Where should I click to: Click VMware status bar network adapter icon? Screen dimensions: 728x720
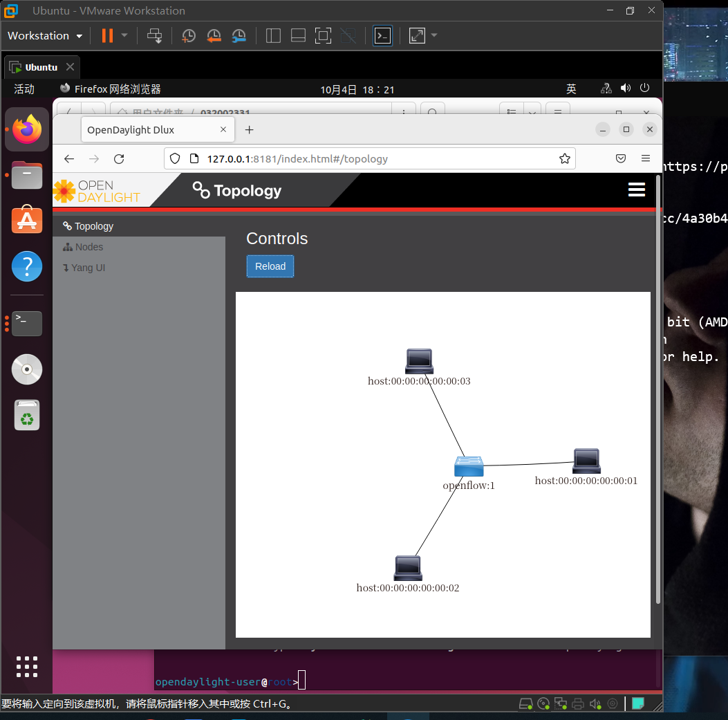(561, 704)
